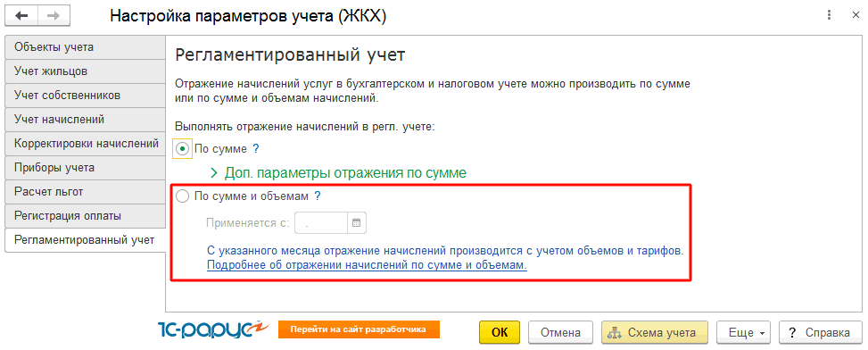868x350 pixels.
Task: Switch to the Учет жильцов tab
Action: pos(85,71)
